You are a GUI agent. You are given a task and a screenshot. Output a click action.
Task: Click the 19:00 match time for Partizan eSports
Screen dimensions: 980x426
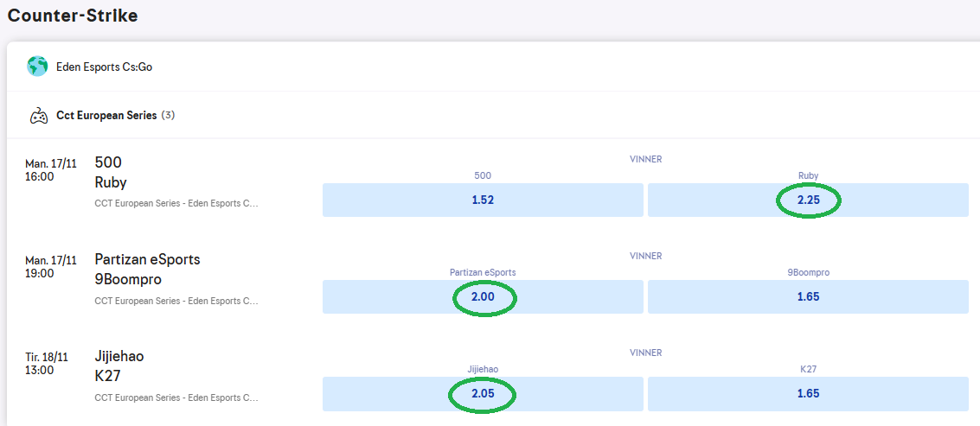[x=40, y=273]
